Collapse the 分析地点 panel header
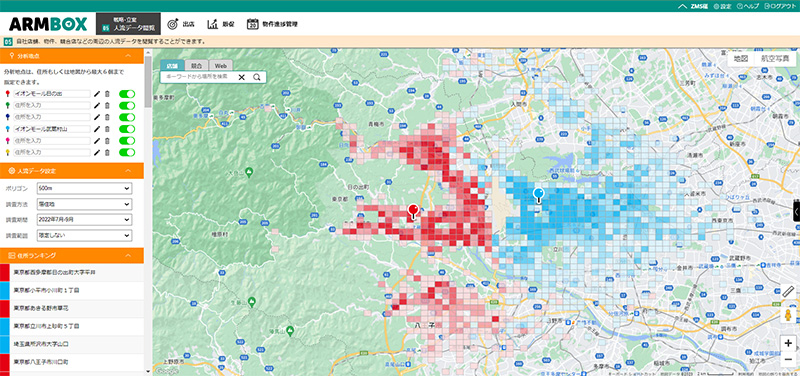Image resolution: width=800 pixels, height=376 pixels. click(x=72, y=56)
